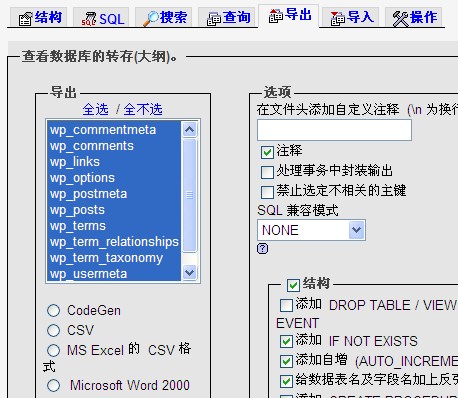The width and height of the screenshot is (458, 398).
Task: Click table list scroll-down arrow
Action: tap(190, 273)
